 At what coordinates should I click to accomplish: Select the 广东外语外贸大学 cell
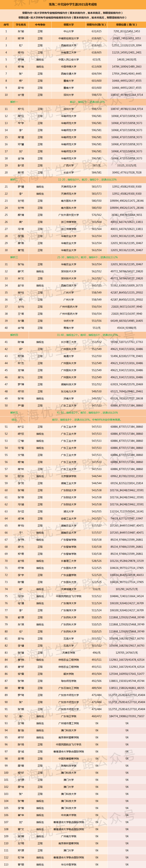(69, 215)
